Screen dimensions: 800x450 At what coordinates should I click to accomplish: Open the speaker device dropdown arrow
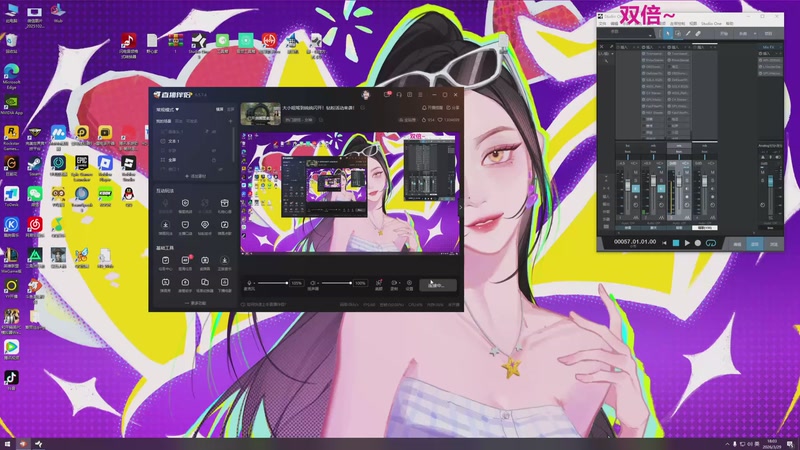[318, 283]
